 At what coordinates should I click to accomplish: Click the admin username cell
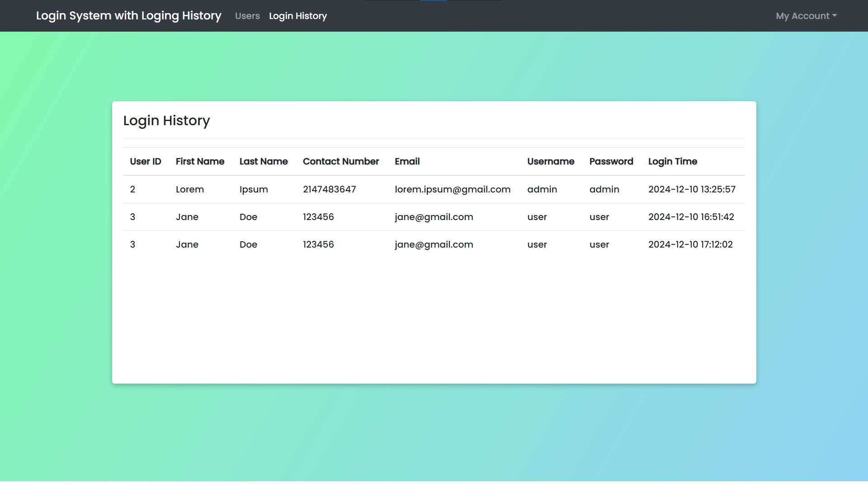coord(542,189)
